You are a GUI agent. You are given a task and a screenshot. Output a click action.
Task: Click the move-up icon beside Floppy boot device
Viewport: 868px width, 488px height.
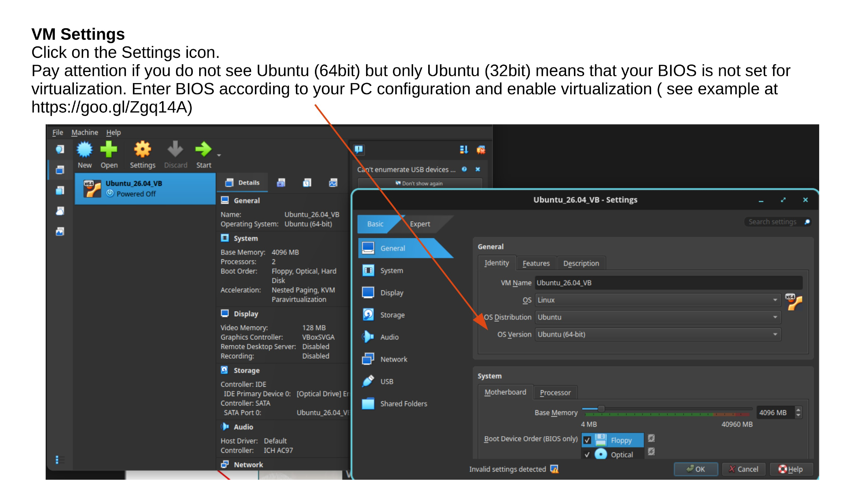coord(651,438)
